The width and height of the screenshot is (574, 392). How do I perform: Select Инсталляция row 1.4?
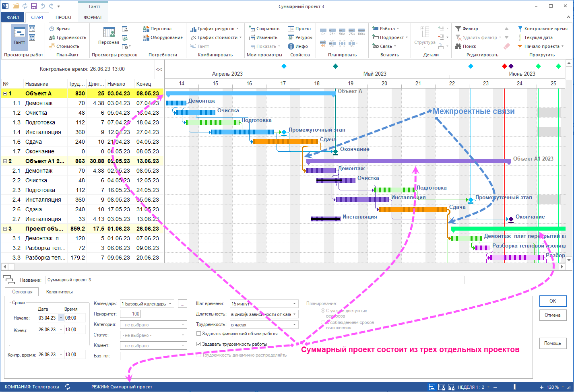[x=82, y=132]
